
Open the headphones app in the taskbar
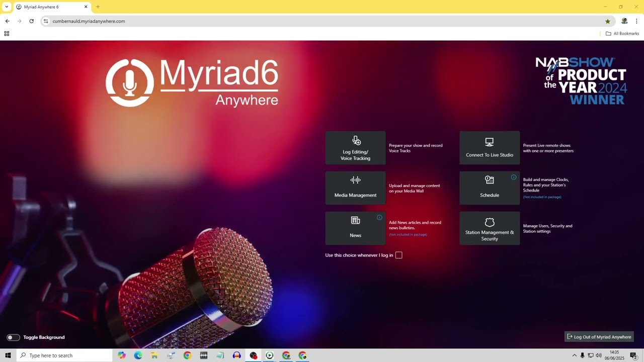click(236, 355)
